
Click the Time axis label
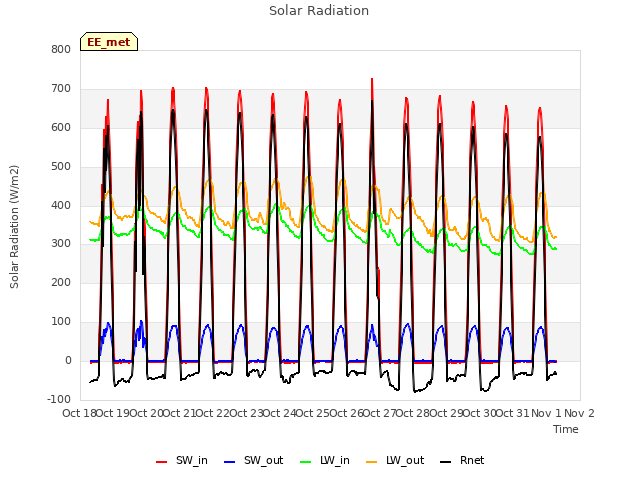tap(566, 429)
